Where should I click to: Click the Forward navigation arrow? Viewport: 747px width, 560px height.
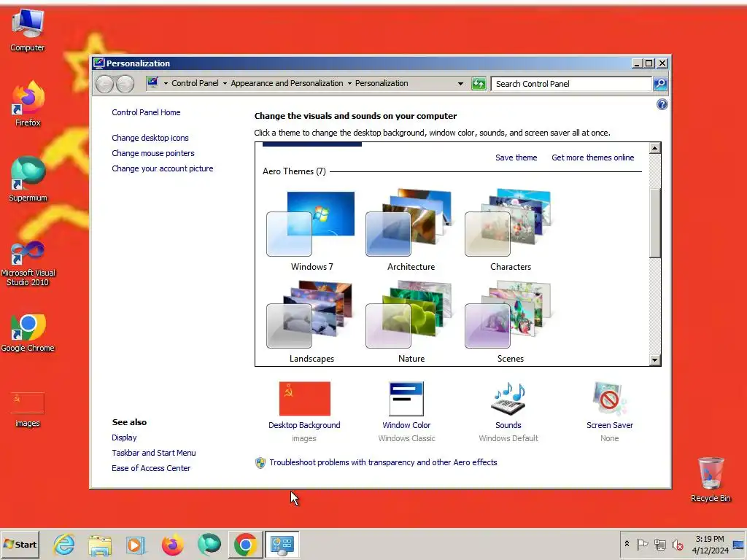tap(125, 84)
